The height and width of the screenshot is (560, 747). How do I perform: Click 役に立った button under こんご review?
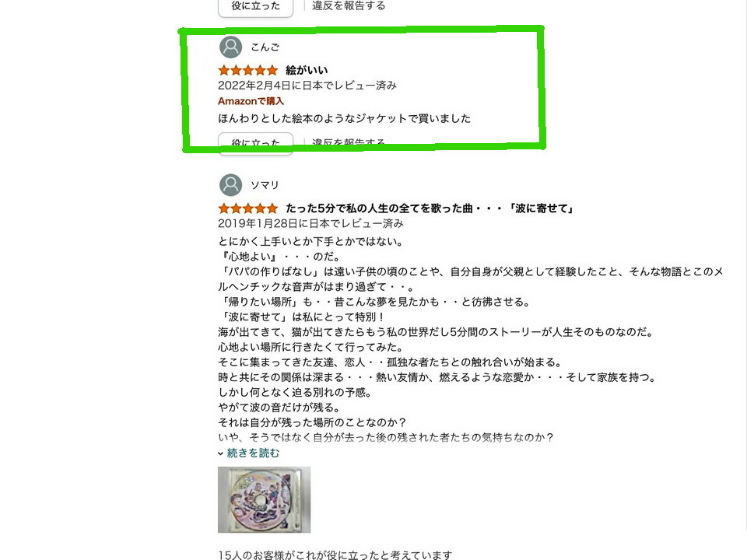tap(255, 143)
